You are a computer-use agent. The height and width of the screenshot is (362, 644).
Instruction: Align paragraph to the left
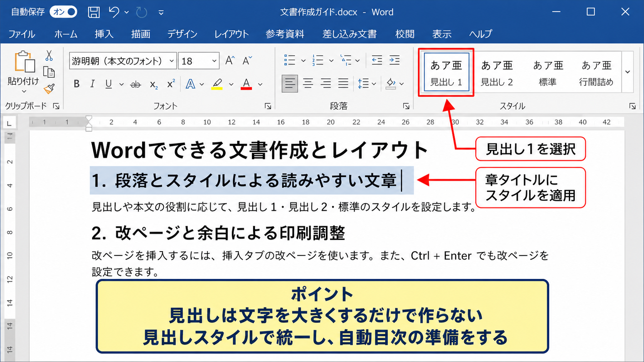[x=290, y=83]
